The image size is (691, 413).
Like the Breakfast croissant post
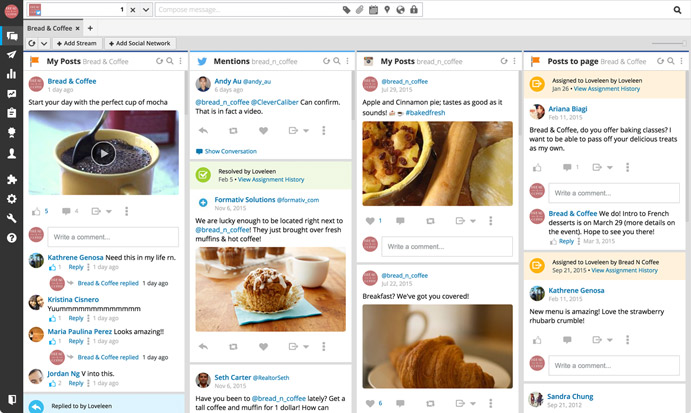point(370,403)
